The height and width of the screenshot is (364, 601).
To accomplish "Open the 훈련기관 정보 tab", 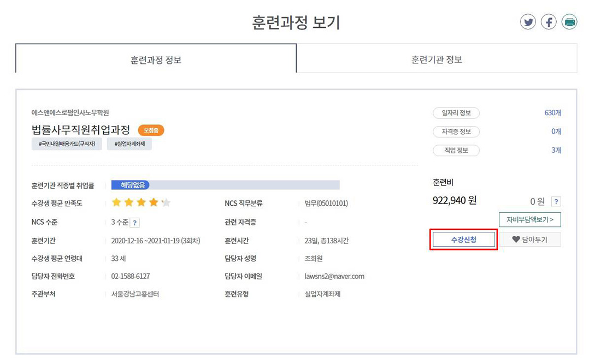I will pos(437,59).
